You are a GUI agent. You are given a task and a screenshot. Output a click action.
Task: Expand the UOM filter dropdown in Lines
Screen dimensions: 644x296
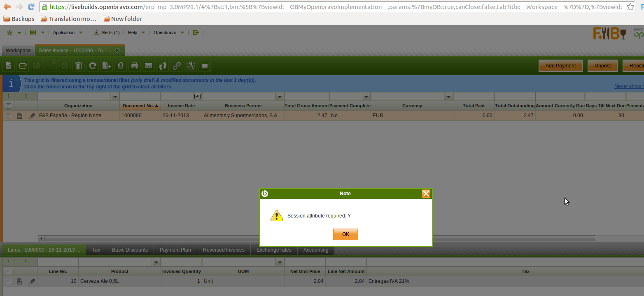click(280, 262)
